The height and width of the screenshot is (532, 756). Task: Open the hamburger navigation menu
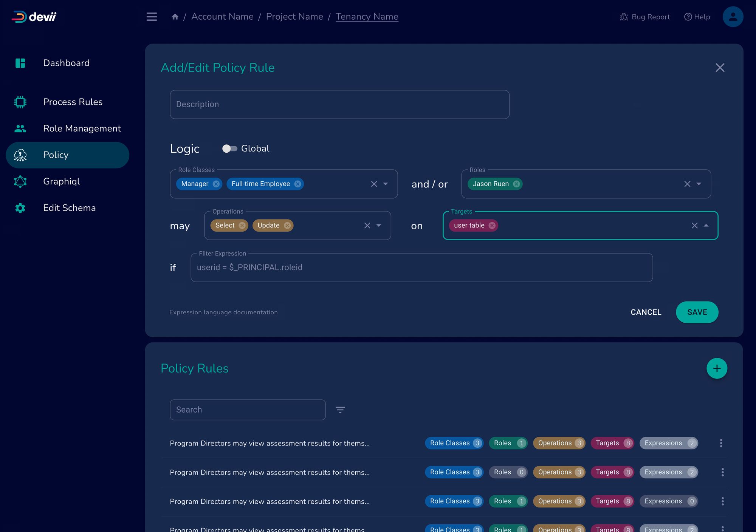tap(151, 17)
